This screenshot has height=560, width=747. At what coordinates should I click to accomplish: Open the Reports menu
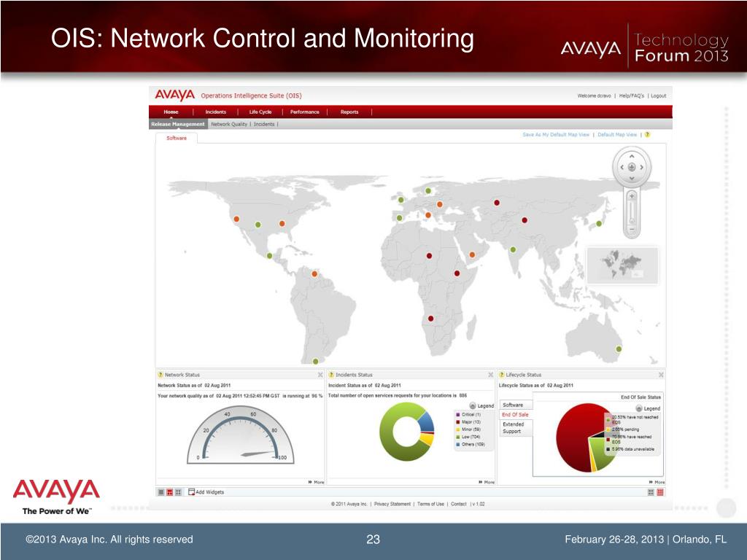(349, 112)
